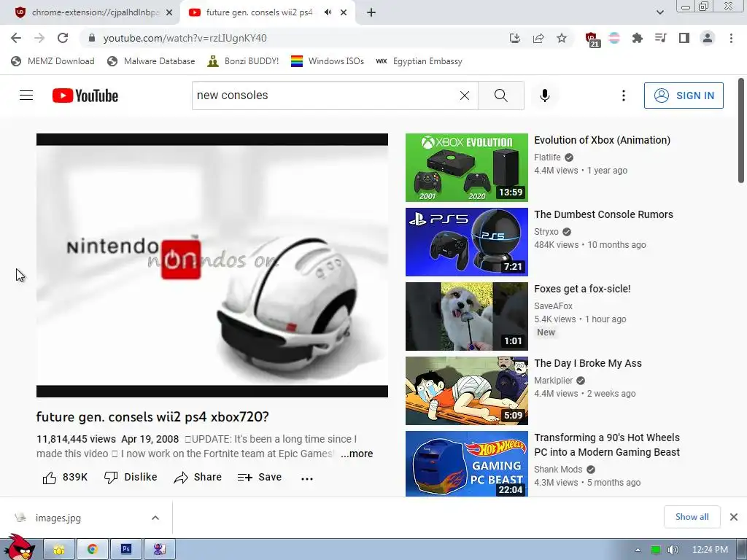Open a new browser tab
The height and width of the screenshot is (560, 747).
point(371,12)
